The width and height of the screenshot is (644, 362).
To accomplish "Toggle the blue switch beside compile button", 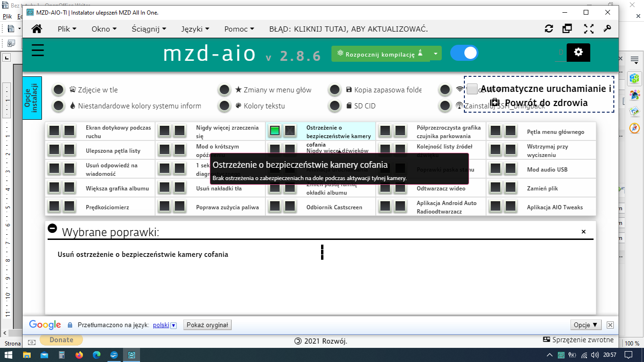I will [x=464, y=53].
